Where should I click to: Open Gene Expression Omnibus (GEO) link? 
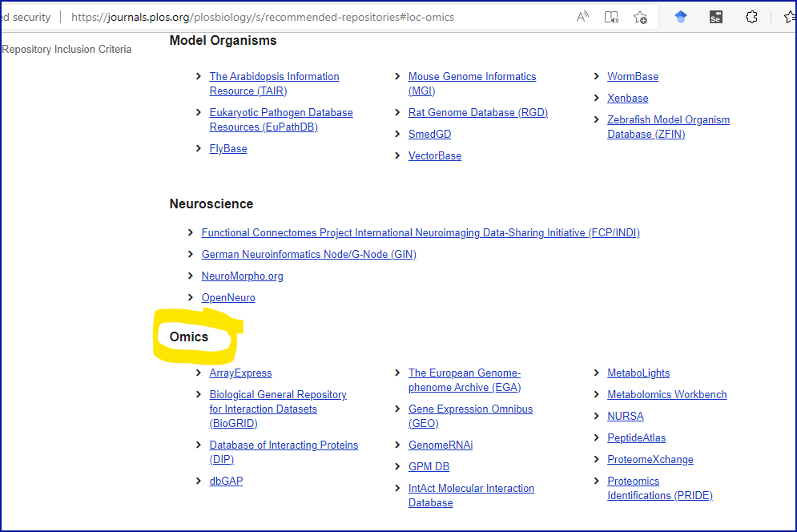click(470, 416)
